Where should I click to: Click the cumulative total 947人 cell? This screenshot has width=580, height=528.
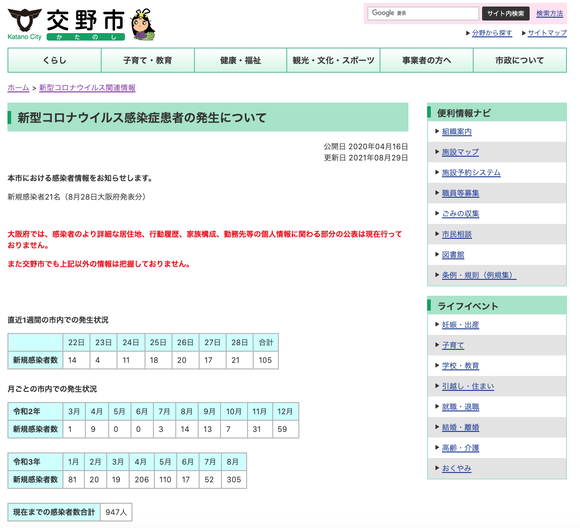coord(116,512)
